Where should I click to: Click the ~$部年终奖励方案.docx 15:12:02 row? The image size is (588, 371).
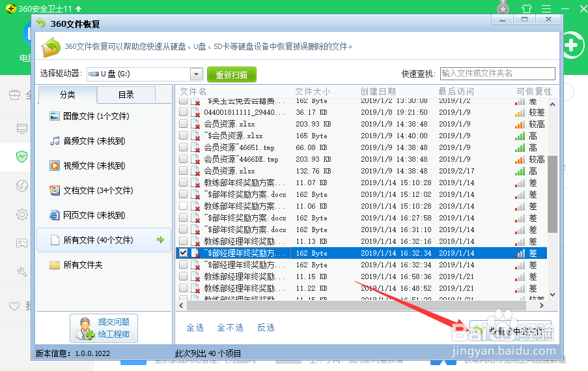(x=361, y=194)
